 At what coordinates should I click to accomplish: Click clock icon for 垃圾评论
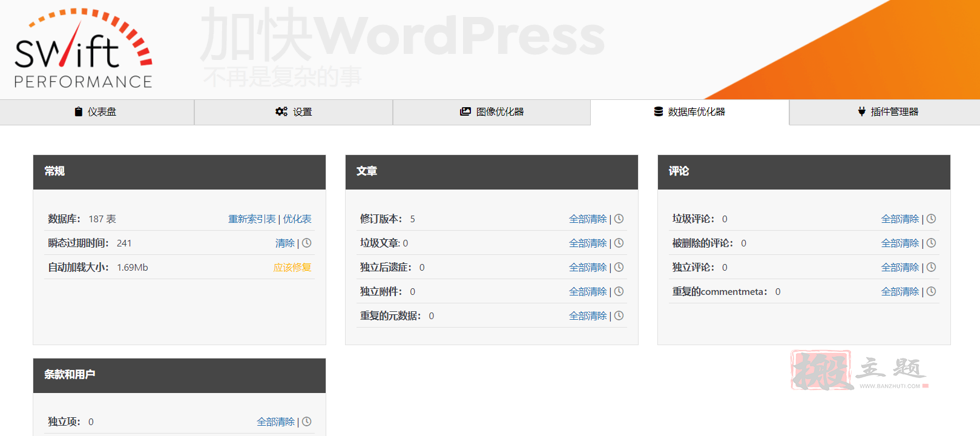[x=931, y=219]
